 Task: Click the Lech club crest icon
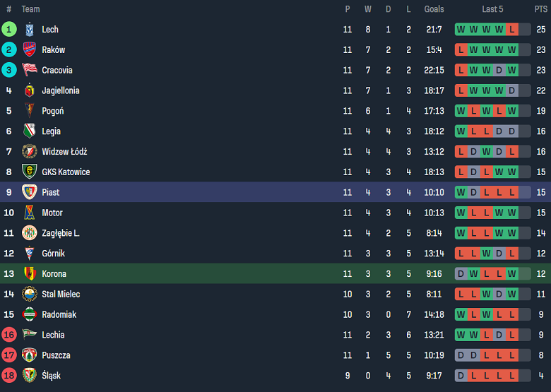29,30
